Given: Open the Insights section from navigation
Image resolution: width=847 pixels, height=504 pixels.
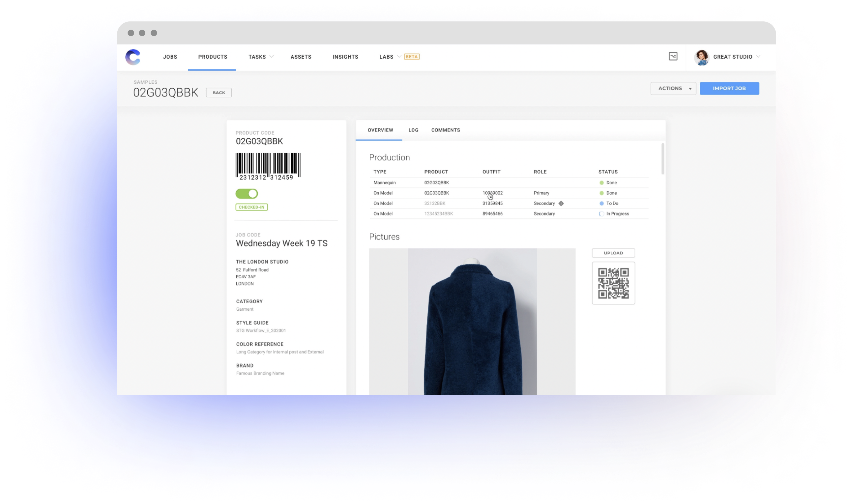Looking at the screenshot, I should coord(345,57).
